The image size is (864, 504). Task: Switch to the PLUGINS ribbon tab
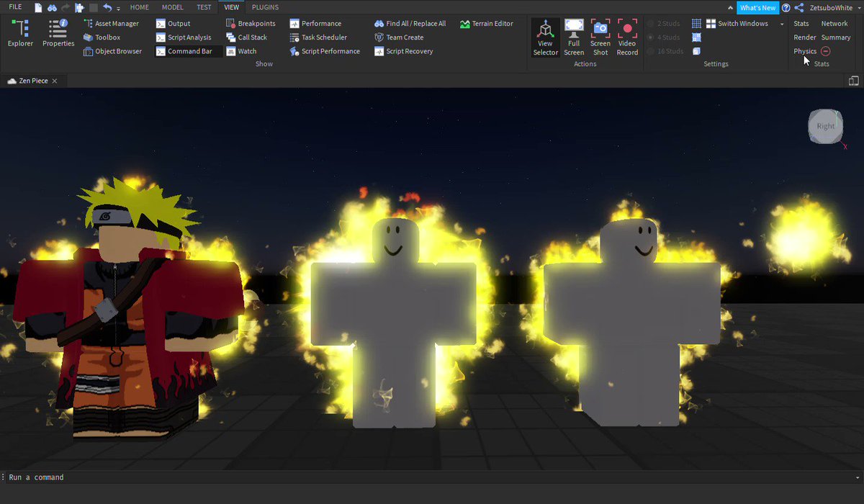(265, 7)
